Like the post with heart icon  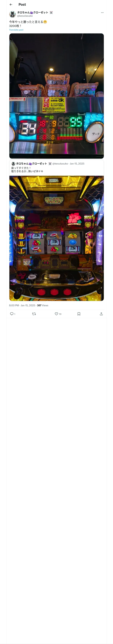56,314
